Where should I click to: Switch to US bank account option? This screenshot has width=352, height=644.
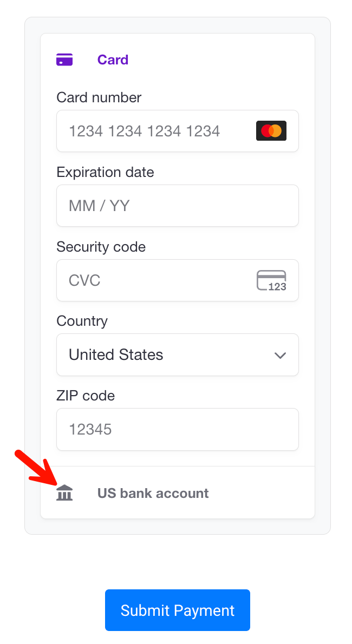click(153, 493)
